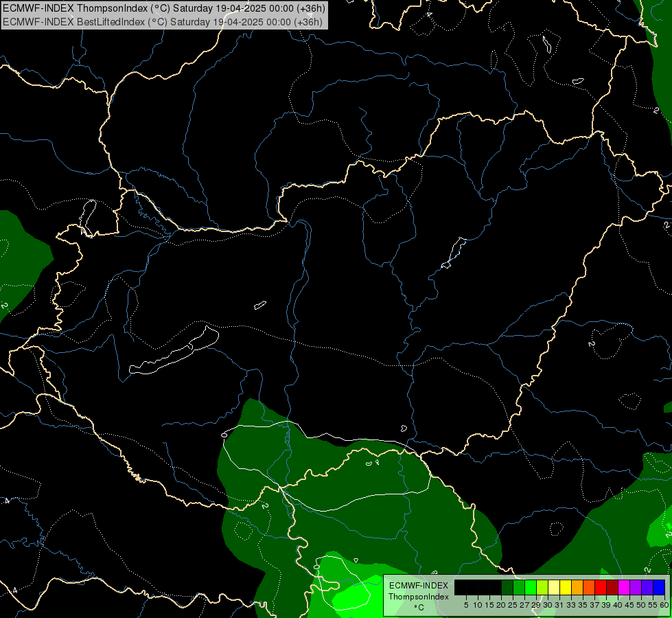Click the legend tick value '40'
Viewport: 672px width, 618px height.
click(x=618, y=605)
